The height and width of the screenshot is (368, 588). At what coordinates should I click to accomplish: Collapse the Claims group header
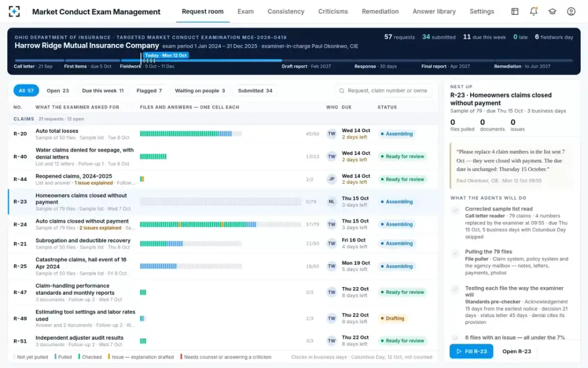pos(223,119)
